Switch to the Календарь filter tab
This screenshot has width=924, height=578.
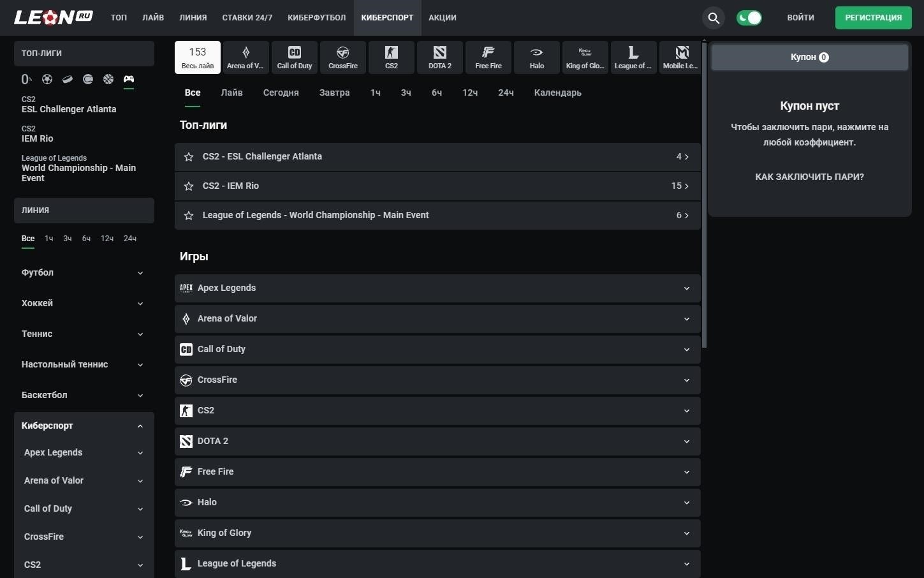click(558, 93)
